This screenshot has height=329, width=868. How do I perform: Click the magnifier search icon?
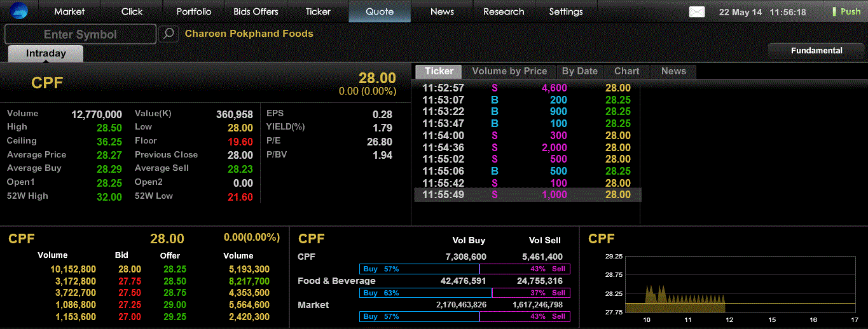pyautogui.click(x=169, y=34)
